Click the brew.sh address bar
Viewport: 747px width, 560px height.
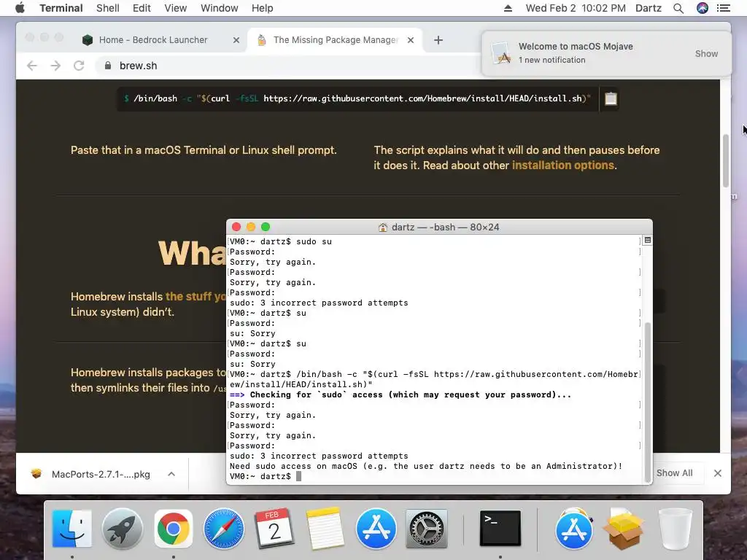289,66
